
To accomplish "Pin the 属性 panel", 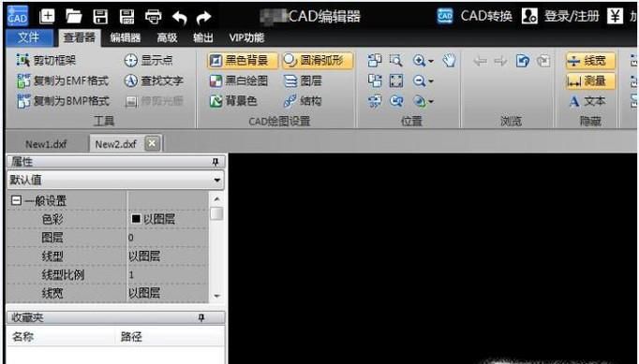I will pos(215,162).
